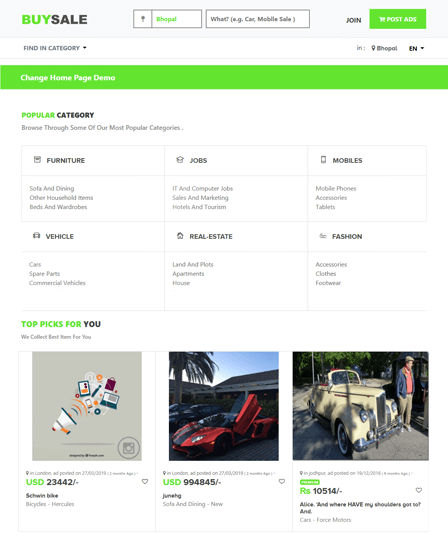Select the Jobs graduation cap icon

pyautogui.click(x=180, y=160)
